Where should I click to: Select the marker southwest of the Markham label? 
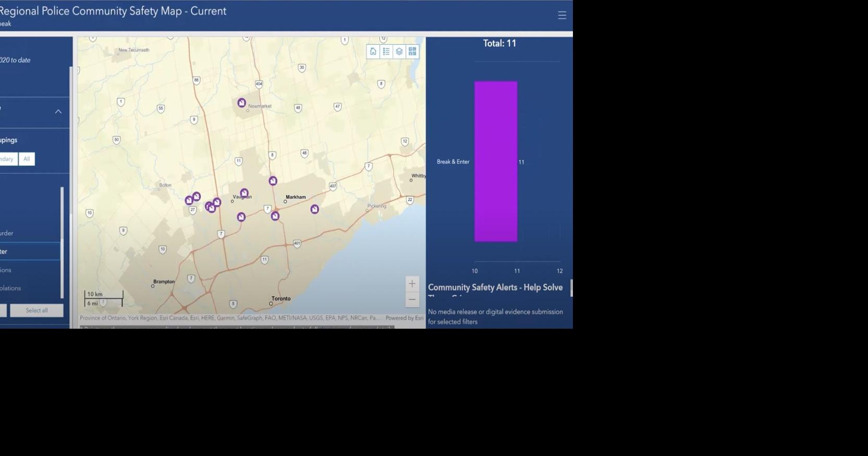[x=275, y=215]
